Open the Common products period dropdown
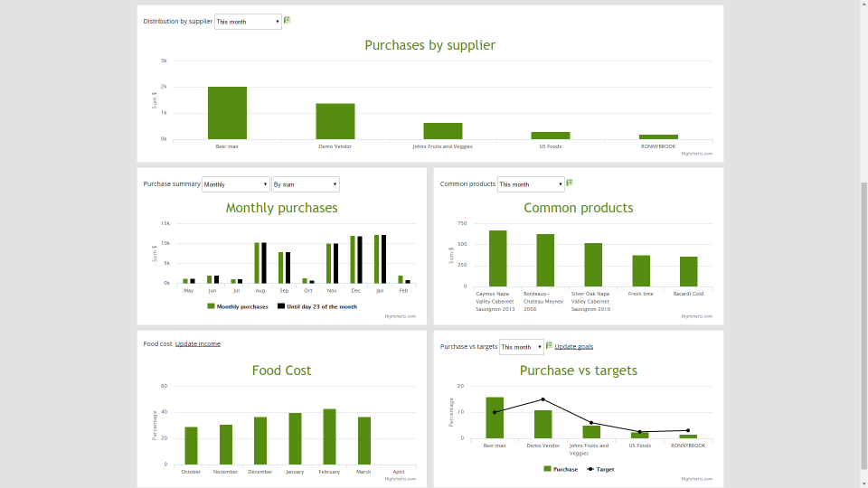The height and width of the screenshot is (488, 868). [531, 184]
